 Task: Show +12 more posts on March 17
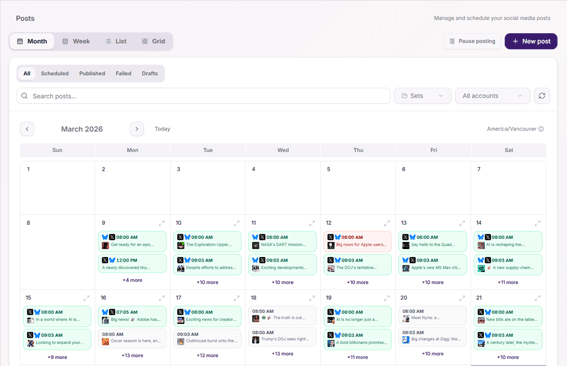click(x=208, y=356)
